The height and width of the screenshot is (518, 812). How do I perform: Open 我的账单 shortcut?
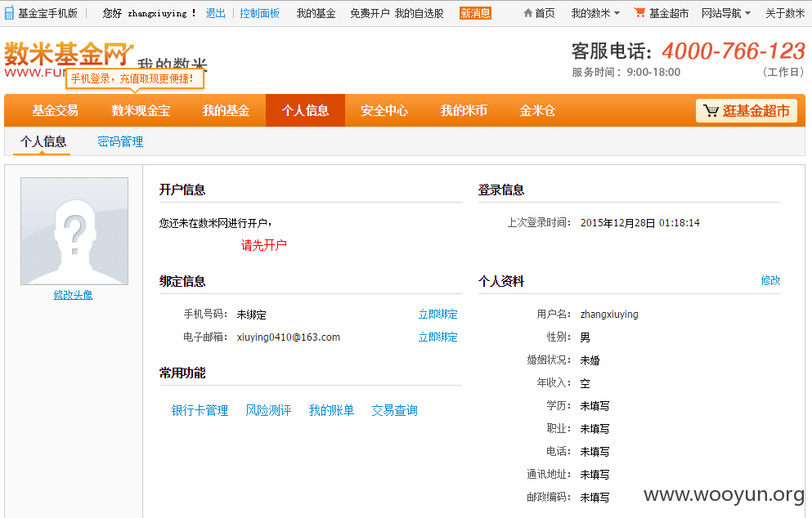(x=331, y=410)
